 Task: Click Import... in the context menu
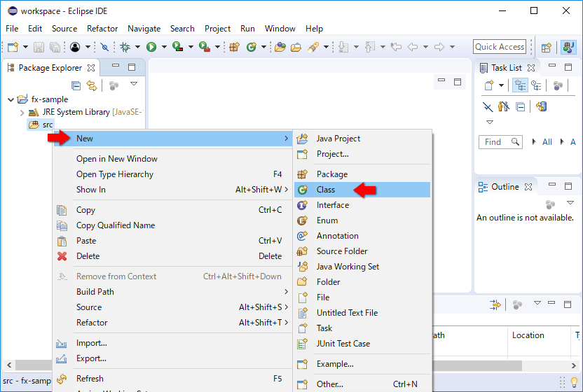click(x=173, y=343)
